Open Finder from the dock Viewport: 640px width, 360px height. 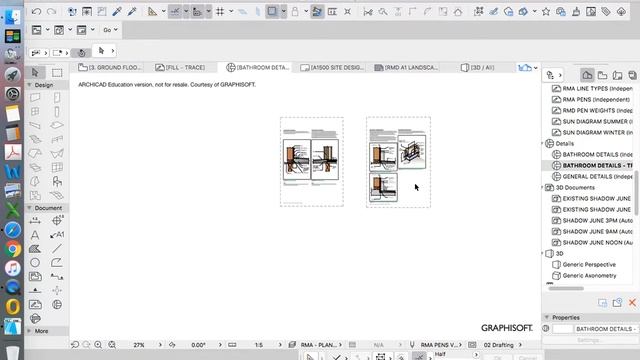(13, 17)
